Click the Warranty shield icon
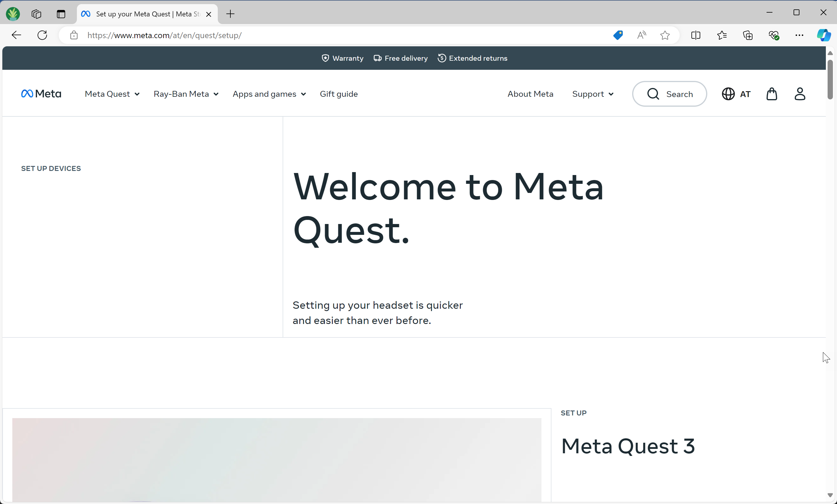Screen dimensions: 837x504 (x=325, y=58)
